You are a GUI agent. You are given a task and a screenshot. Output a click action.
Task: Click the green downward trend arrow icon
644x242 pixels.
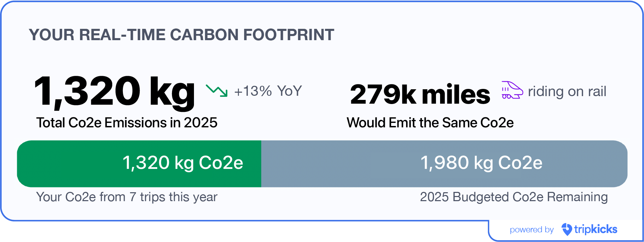(216, 91)
